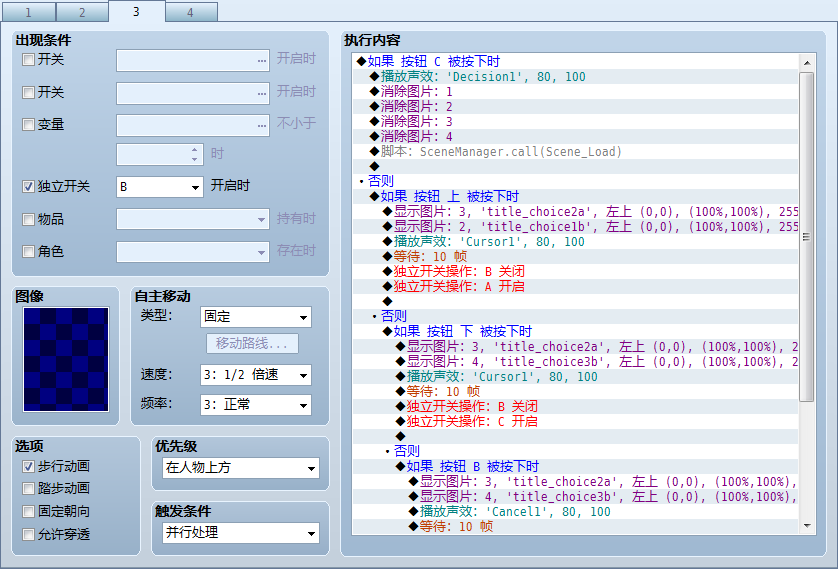
Task: Uncheck the 步行动画 option
Action: [x=28, y=466]
